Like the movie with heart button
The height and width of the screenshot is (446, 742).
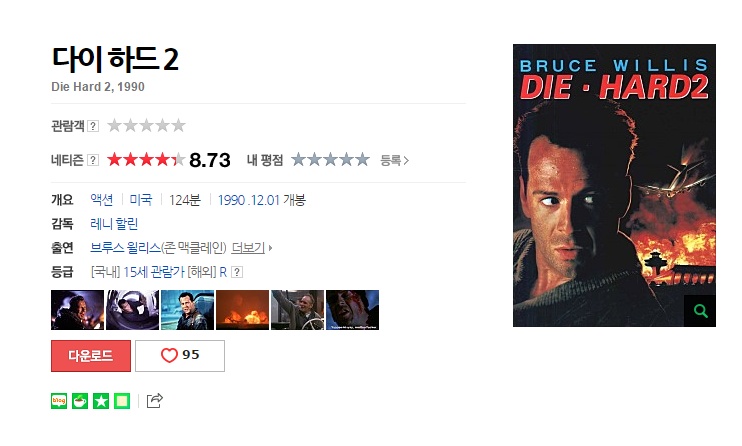[x=180, y=356]
